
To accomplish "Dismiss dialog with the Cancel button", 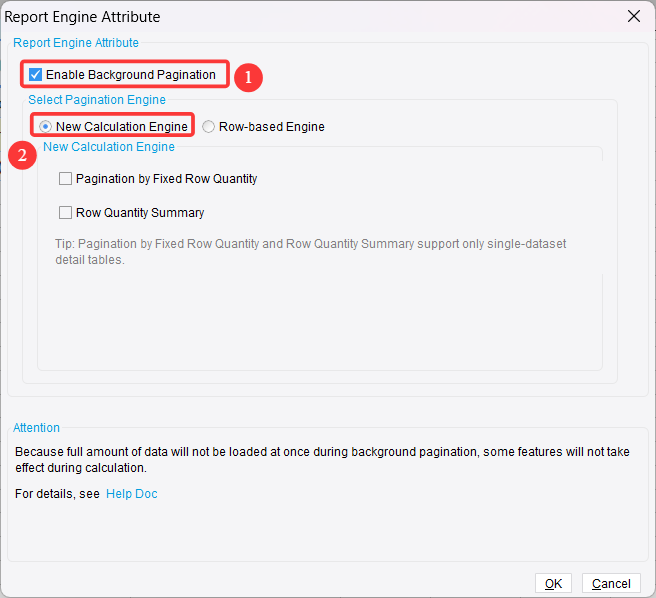I will [x=611, y=583].
